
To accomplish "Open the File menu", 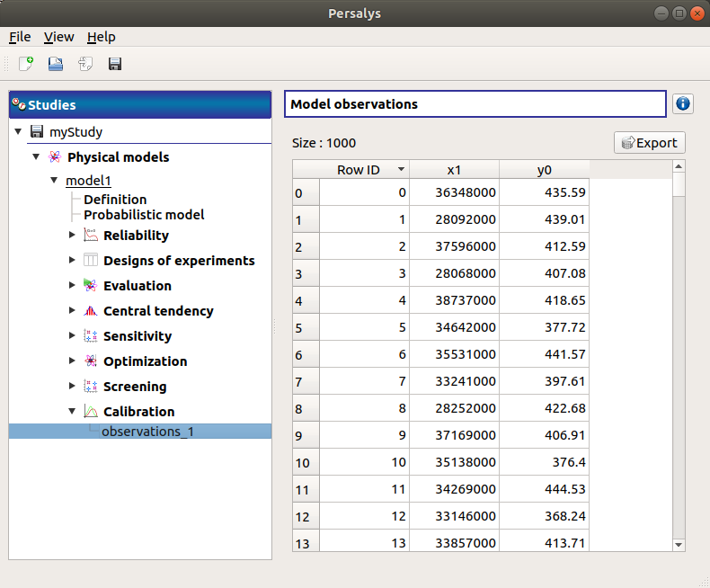I will click(20, 37).
